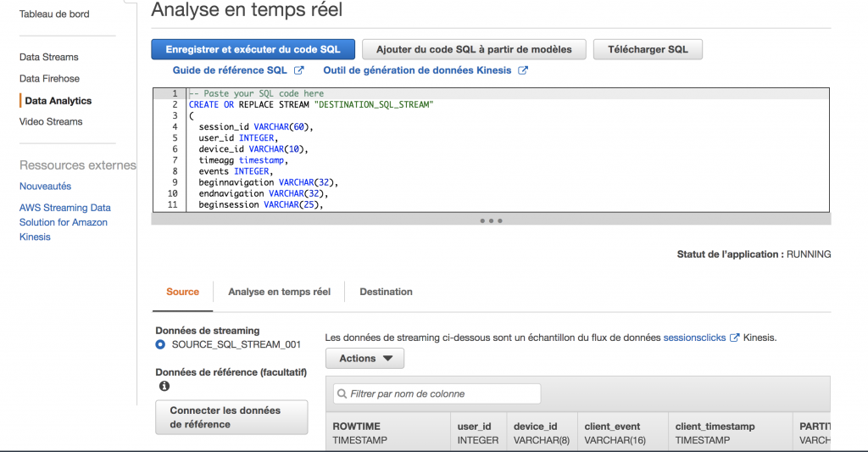Open the Nouveautés link
Viewport: 868px width, 452px height.
point(46,186)
